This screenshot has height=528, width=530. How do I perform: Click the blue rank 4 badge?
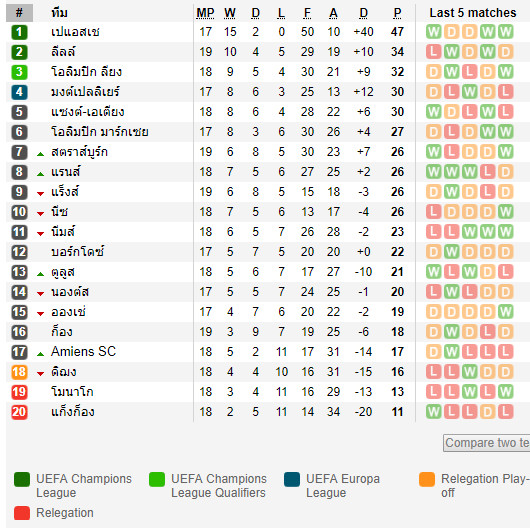click(19, 92)
